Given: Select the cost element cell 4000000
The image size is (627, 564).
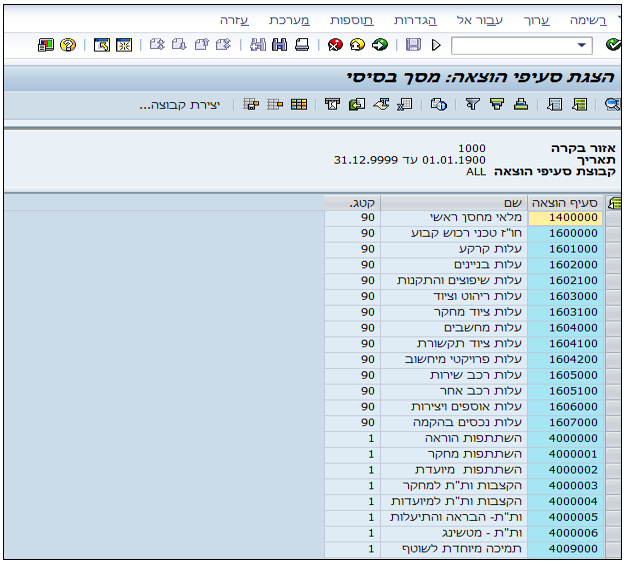Looking at the screenshot, I should pyautogui.click(x=565, y=438).
